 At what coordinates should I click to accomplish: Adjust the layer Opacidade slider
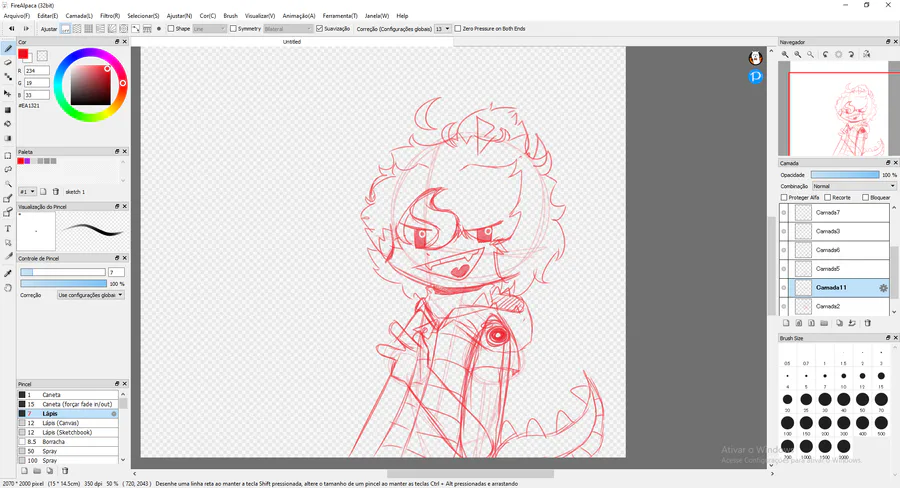[x=845, y=175]
